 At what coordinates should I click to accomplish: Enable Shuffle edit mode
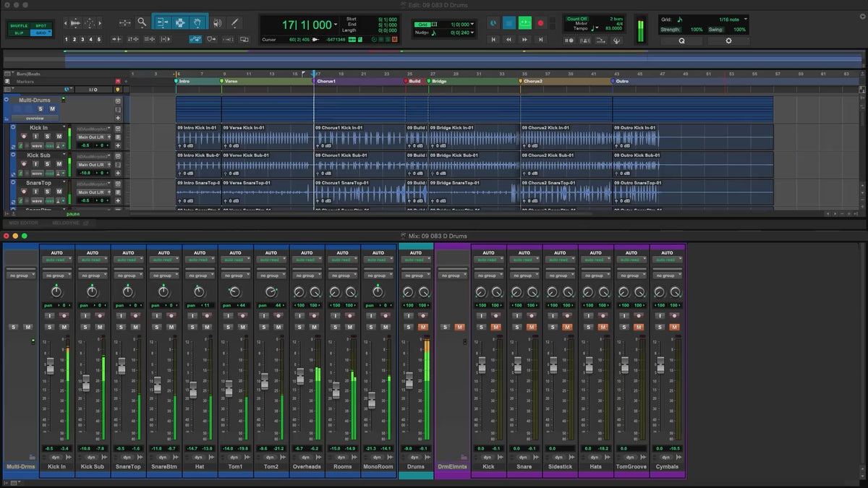[x=20, y=26]
